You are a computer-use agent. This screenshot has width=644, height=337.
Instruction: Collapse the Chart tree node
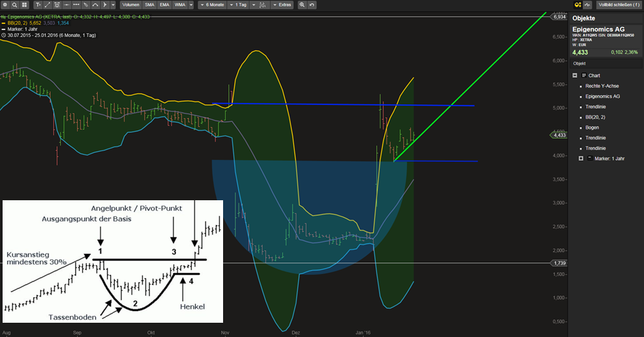point(575,76)
